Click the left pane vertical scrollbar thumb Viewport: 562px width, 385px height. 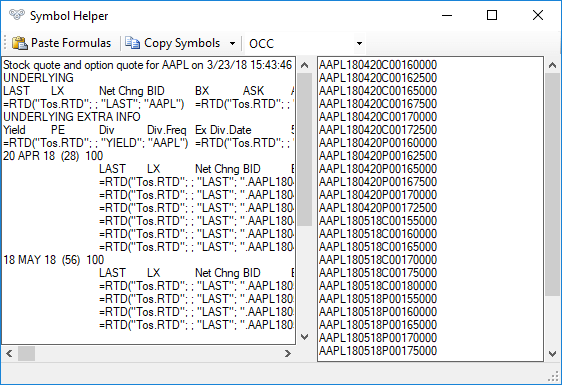point(305,149)
